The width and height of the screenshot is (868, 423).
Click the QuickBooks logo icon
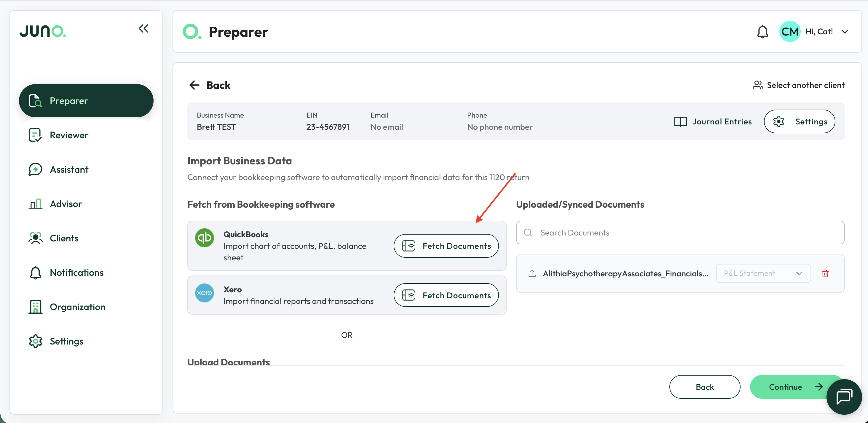pos(204,238)
